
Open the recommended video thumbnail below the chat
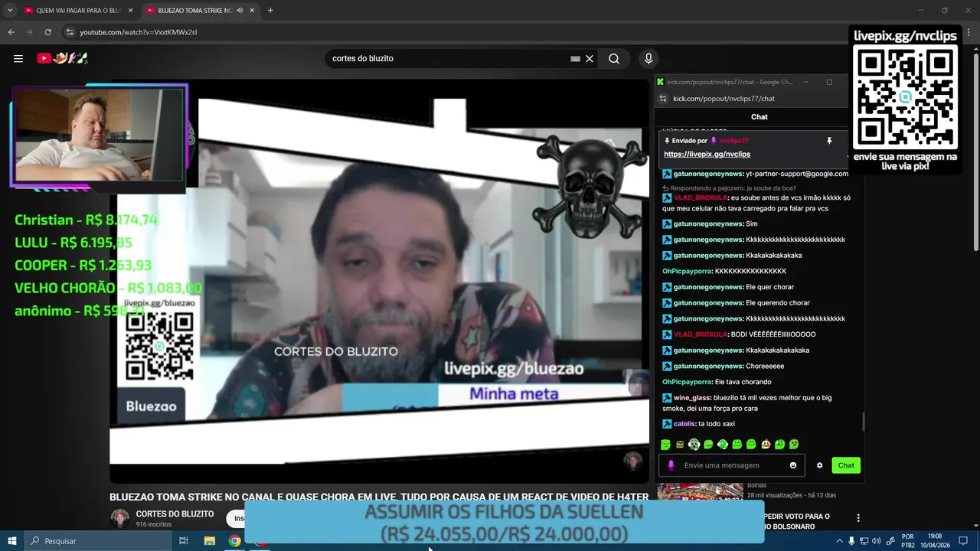(x=700, y=491)
